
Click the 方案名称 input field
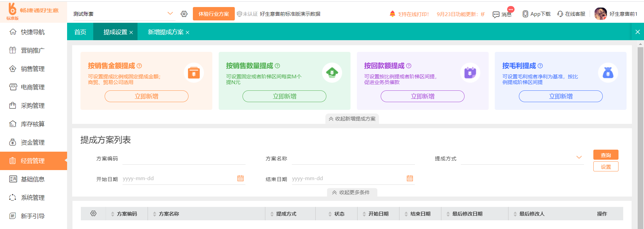pyautogui.click(x=353, y=159)
